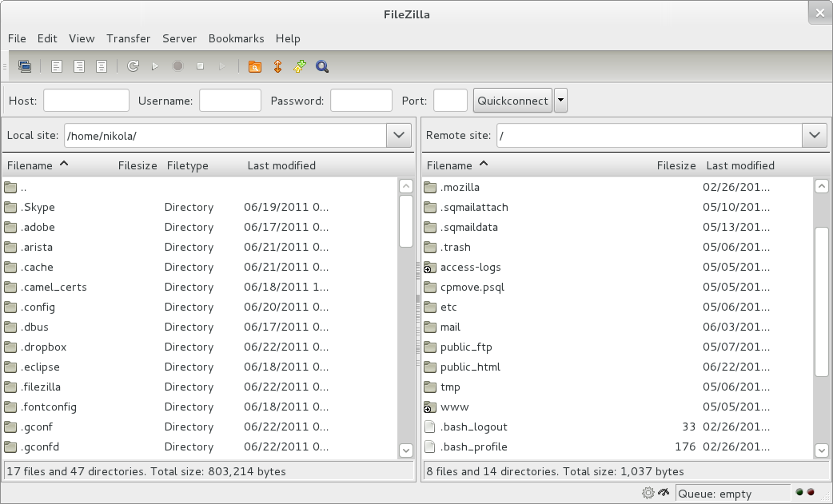Close the FileZilla window
The height and width of the screenshot is (504, 833).
pyautogui.click(x=819, y=14)
